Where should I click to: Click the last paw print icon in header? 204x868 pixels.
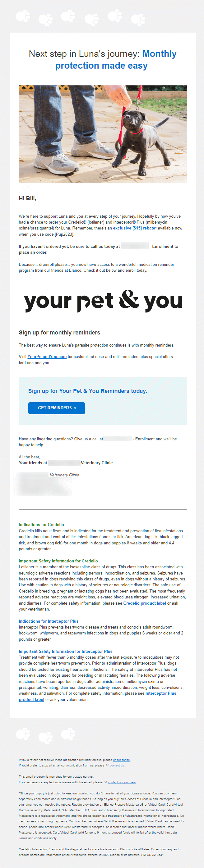click(138, 20)
